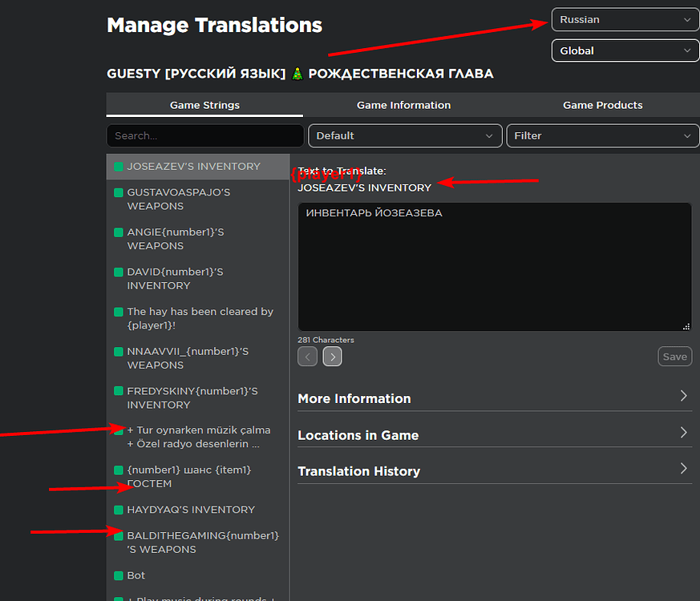Expand the More Information section
700x601 pixels.
683,396
